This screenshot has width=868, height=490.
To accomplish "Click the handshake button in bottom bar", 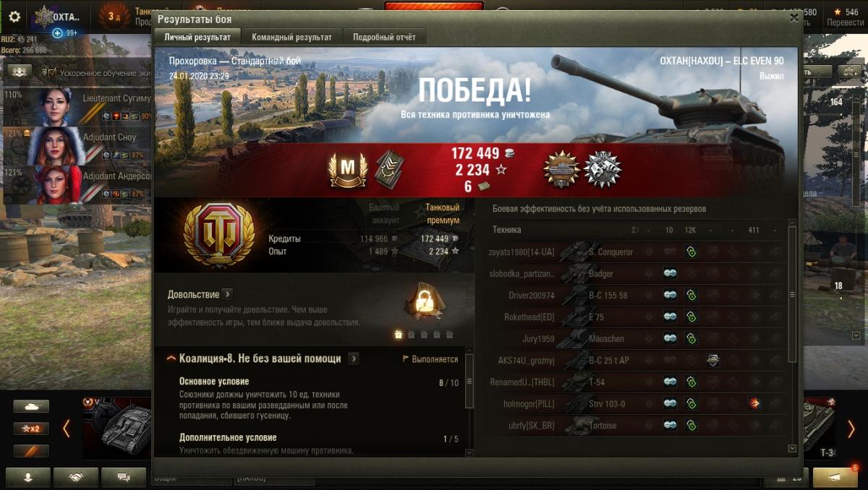I will [75, 477].
